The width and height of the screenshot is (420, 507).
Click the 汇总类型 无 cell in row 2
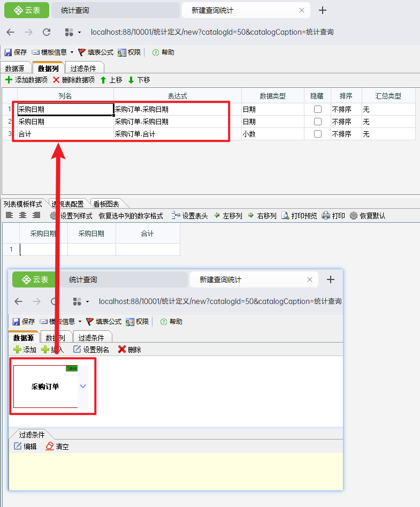[x=388, y=122]
